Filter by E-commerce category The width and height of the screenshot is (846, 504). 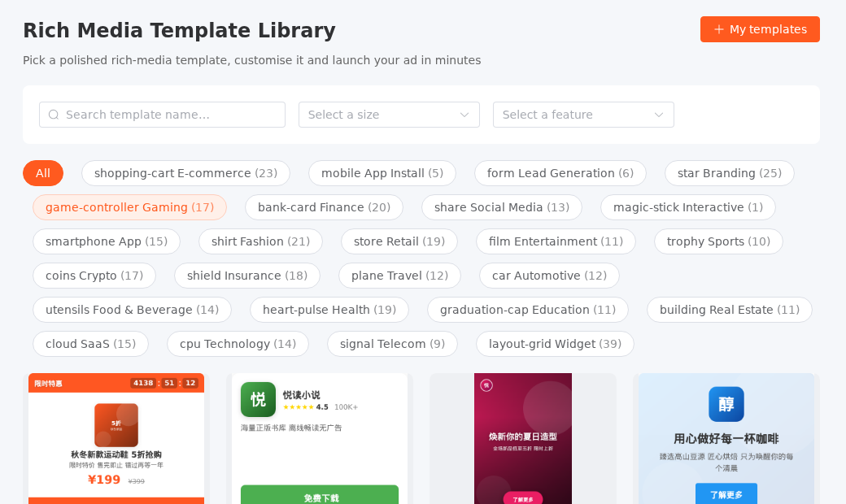click(x=185, y=173)
